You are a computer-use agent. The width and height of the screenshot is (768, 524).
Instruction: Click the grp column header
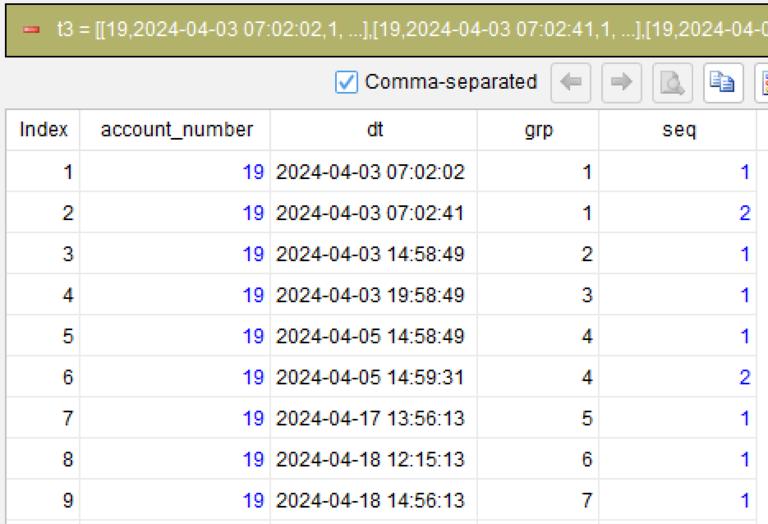point(538,130)
